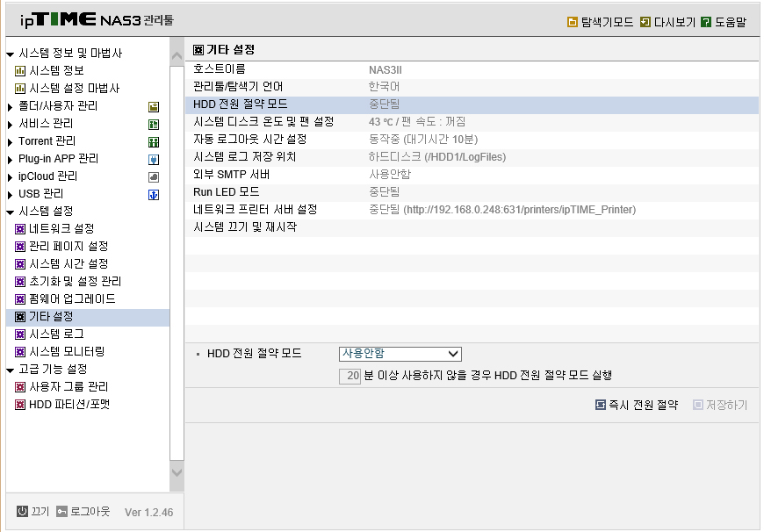Click the 기타 설정 header icon
This screenshot has width=764, height=532.
[198, 50]
